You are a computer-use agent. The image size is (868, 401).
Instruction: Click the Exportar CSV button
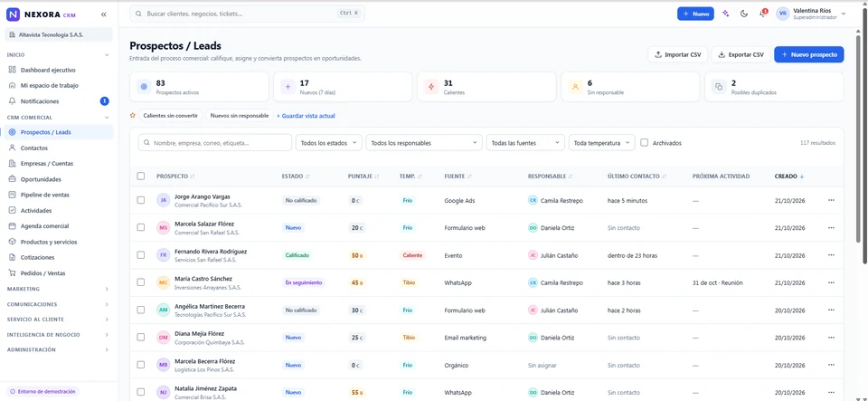pyautogui.click(x=741, y=54)
